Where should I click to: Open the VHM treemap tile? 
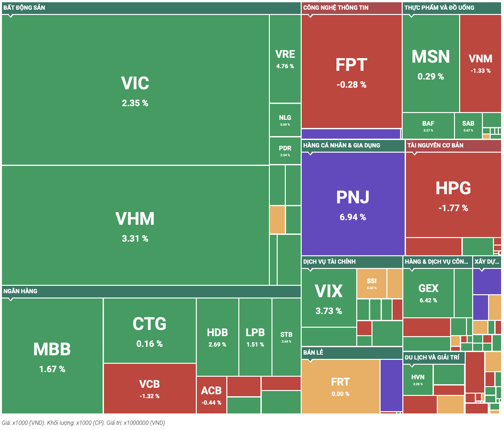coord(135,225)
